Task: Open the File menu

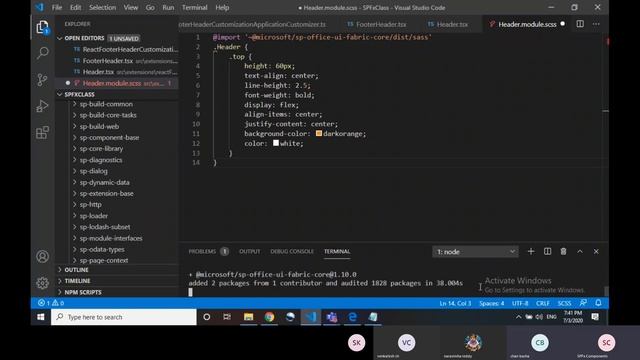Action: coord(57,7)
